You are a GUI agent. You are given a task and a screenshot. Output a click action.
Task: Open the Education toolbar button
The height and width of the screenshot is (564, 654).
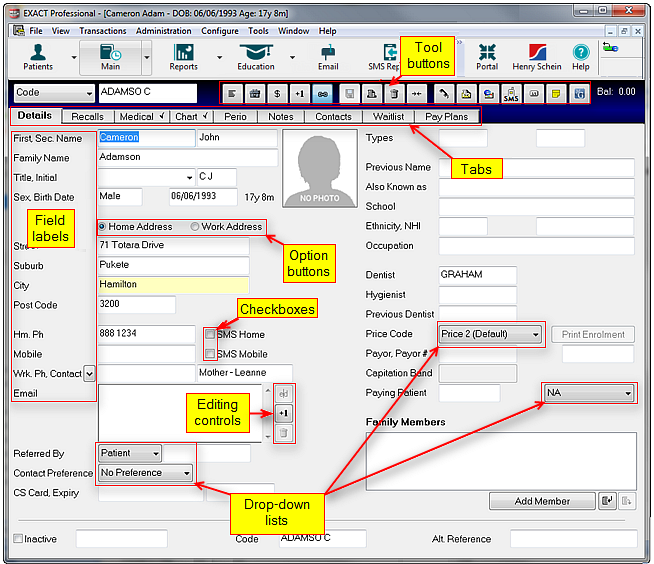click(x=256, y=57)
